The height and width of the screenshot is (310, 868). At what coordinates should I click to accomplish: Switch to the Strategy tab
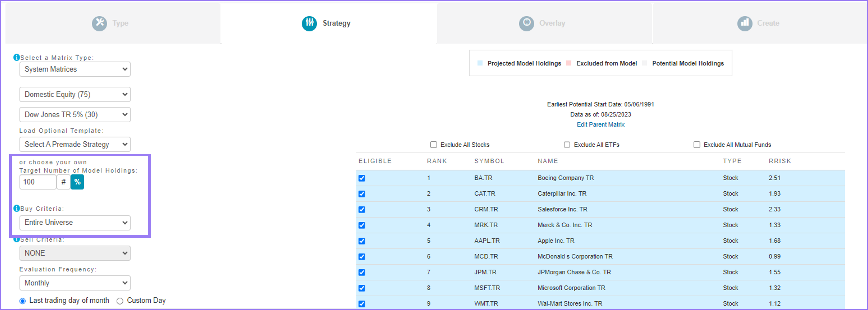pos(329,23)
